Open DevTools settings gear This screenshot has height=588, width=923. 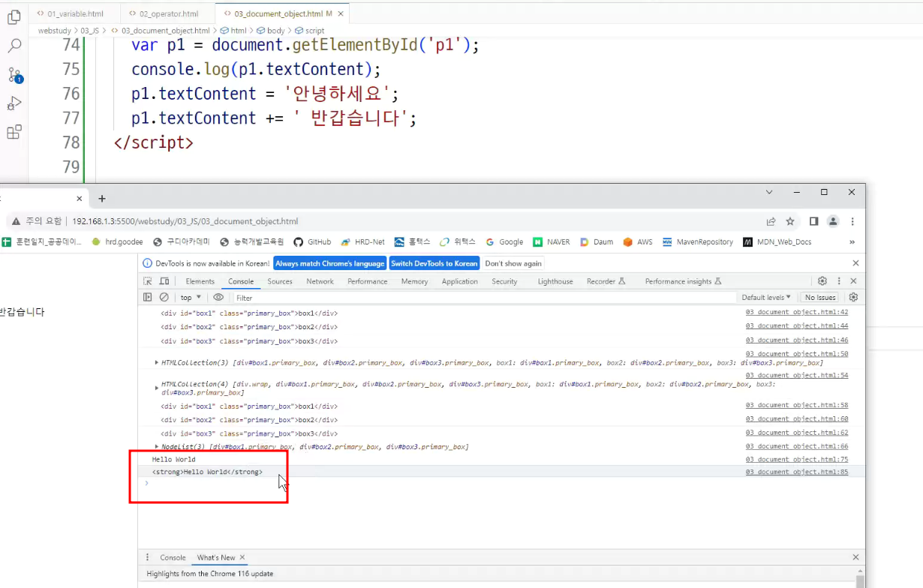pos(822,281)
